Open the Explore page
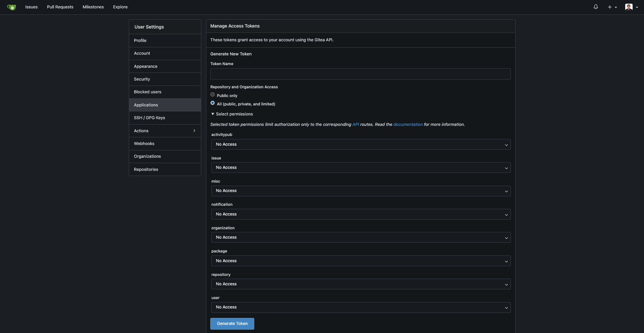644x333 pixels. (x=120, y=7)
